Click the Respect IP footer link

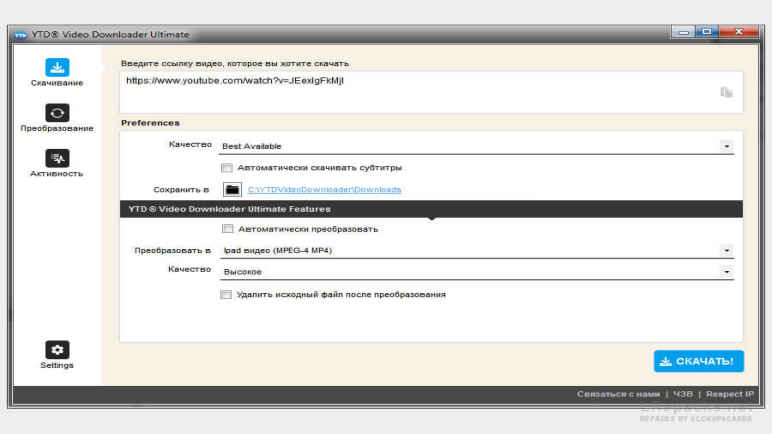coord(732,395)
